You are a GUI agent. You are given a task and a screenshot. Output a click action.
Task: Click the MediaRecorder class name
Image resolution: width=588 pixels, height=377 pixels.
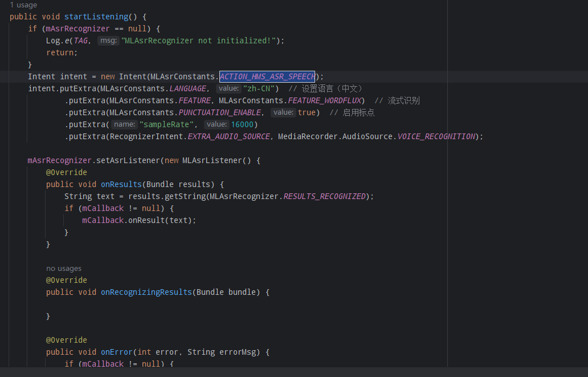pyautogui.click(x=308, y=137)
